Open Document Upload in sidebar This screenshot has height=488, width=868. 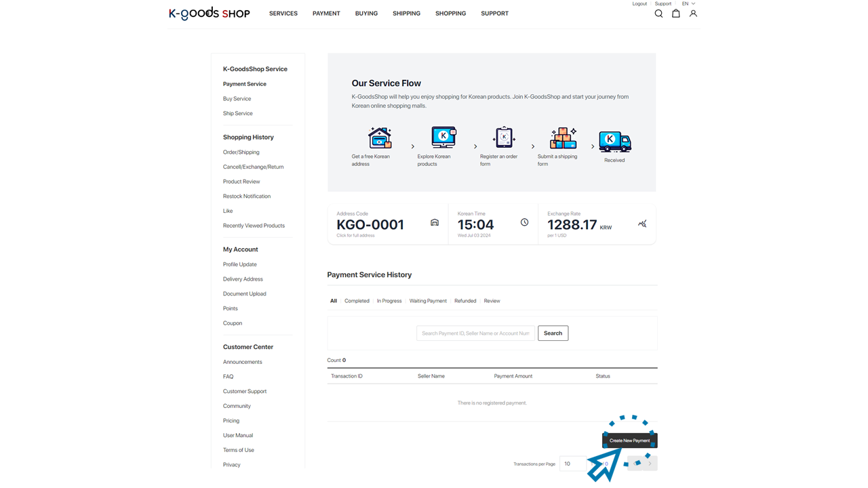245,294
